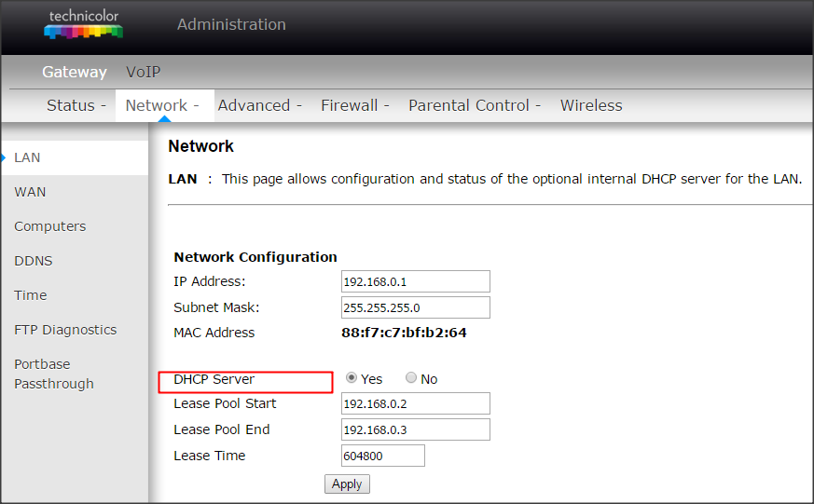Open DDNS in the sidebar

33,261
